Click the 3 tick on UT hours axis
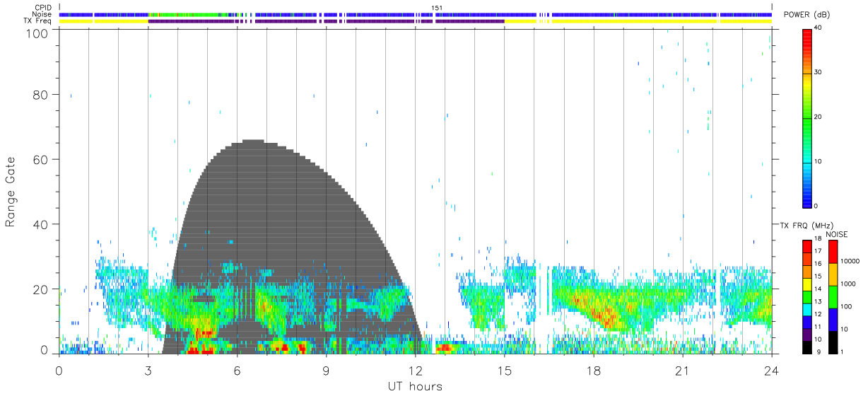The width and height of the screenshot is (868, 401). click(x=148, y=370)
